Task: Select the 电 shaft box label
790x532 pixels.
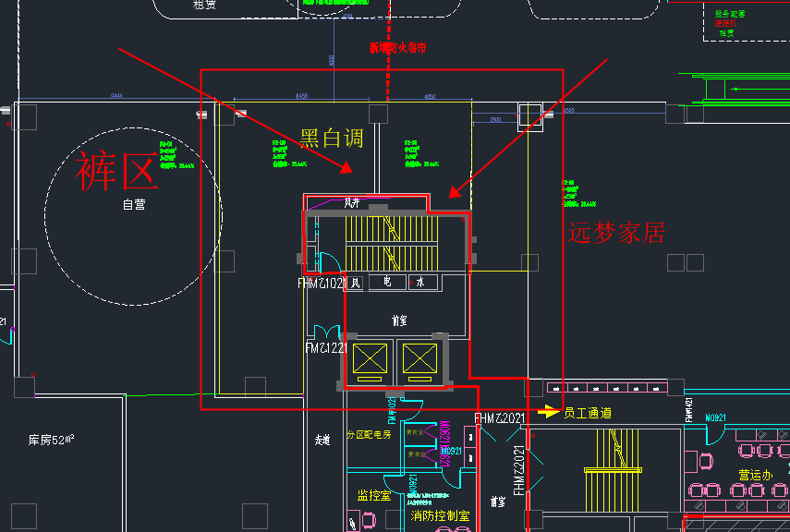Action: point(387,283)
